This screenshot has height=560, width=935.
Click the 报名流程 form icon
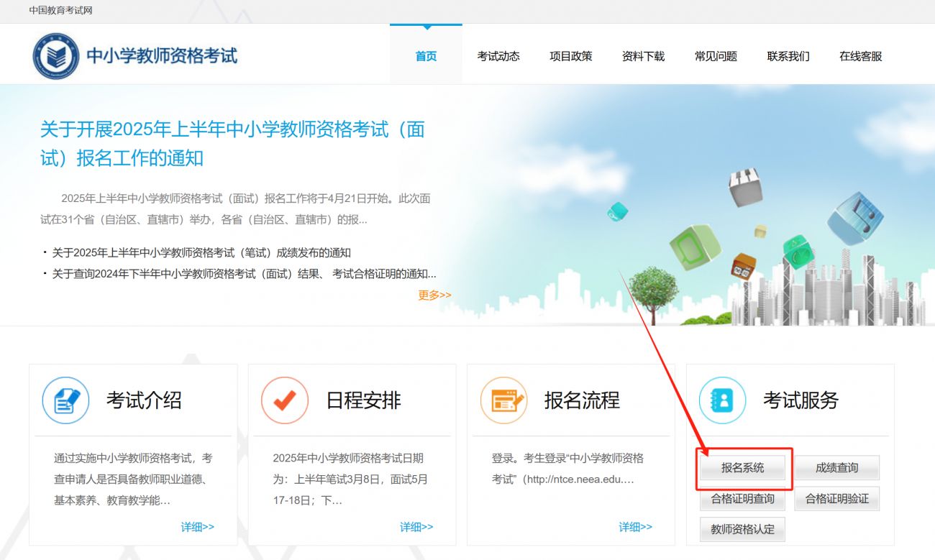(x=503, y=400)
